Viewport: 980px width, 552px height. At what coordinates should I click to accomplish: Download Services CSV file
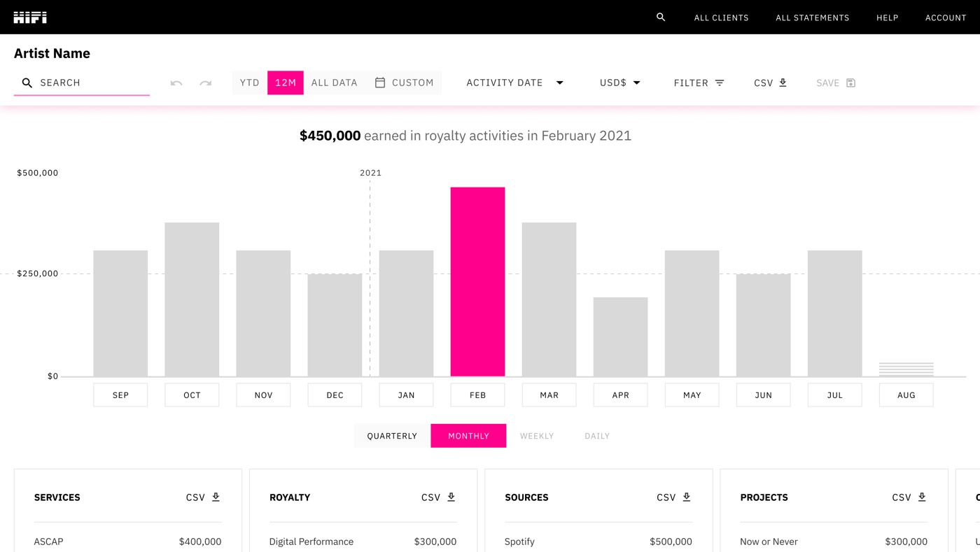203,497
